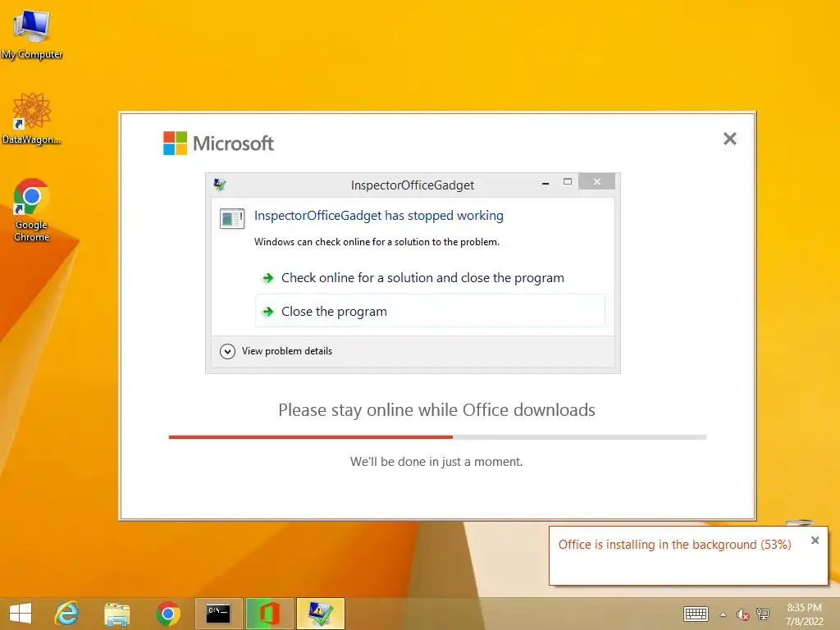Minimize the InspectorOfficeGadget dialog
This screenshot has width=840, height=630.
pyautogui.click(x=546, y=183)
